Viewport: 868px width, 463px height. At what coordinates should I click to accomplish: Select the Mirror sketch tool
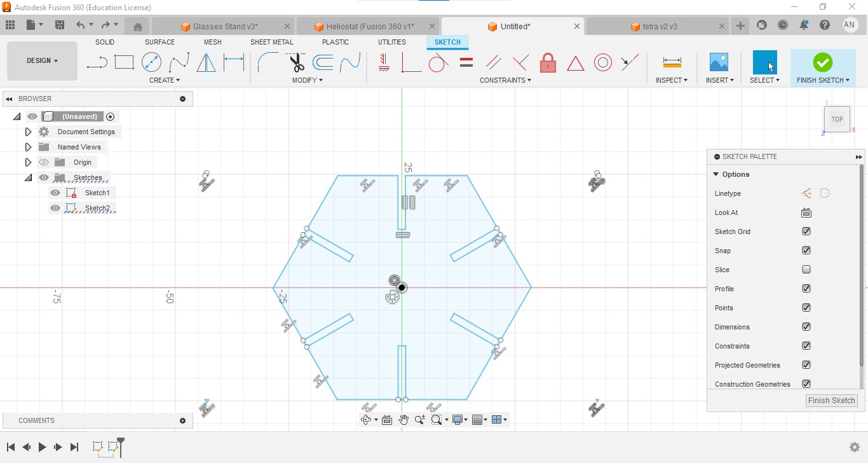[x=206, y=62]
